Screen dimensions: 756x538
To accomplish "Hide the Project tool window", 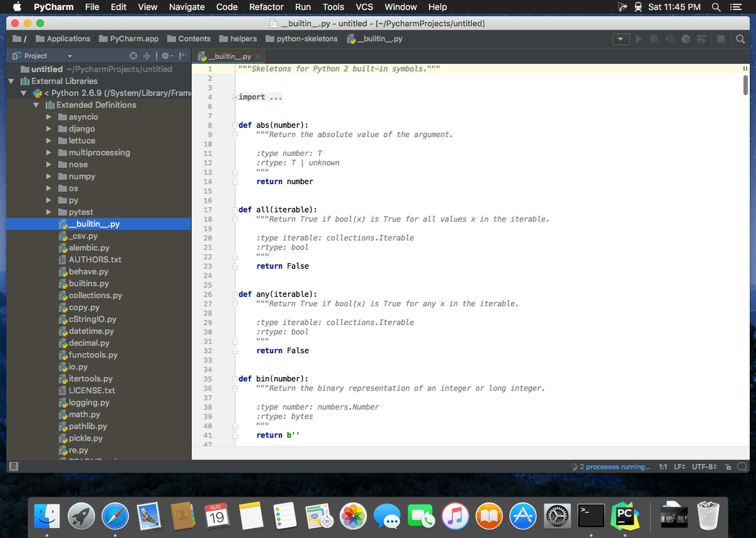I will coord(183,56).
